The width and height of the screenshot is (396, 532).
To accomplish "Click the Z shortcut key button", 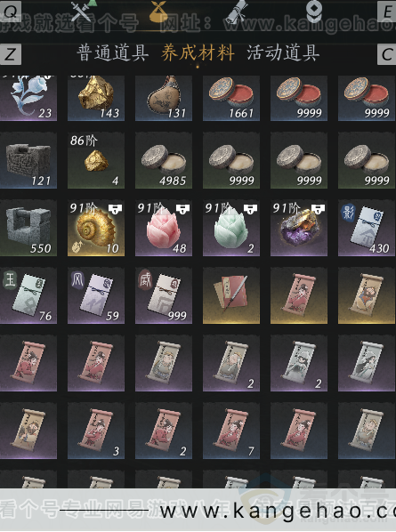I will (10, 54).
